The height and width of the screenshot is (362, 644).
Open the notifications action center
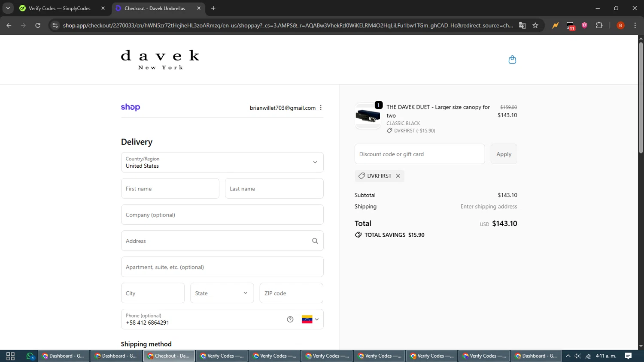coord(629,356)
